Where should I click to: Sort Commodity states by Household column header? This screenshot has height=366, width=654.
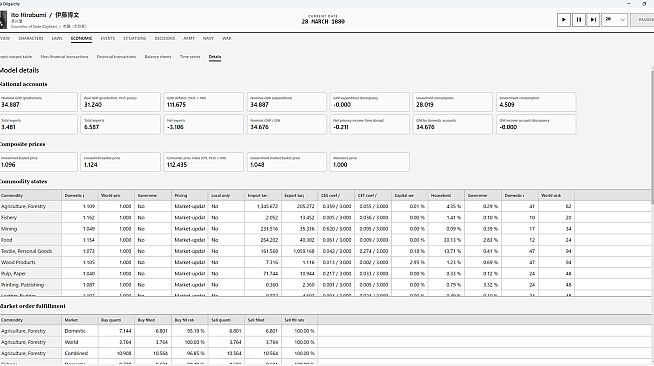point(446,196)
